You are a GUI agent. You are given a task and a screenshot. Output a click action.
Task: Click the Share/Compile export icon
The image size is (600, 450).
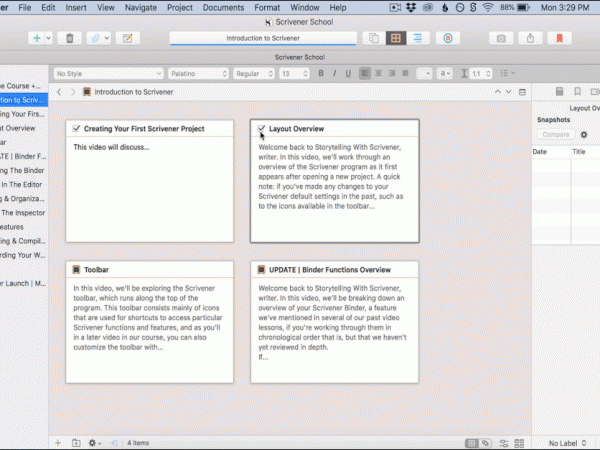pos(529,39)
